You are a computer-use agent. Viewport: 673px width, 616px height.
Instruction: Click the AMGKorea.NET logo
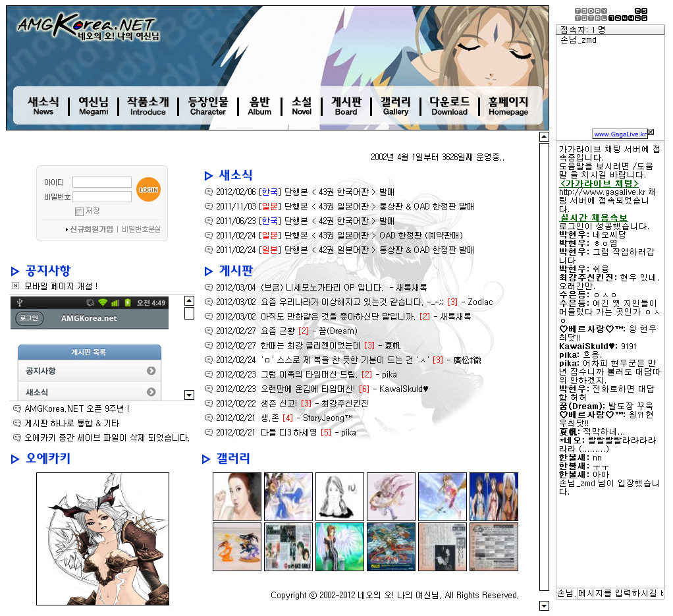(88, 27)
